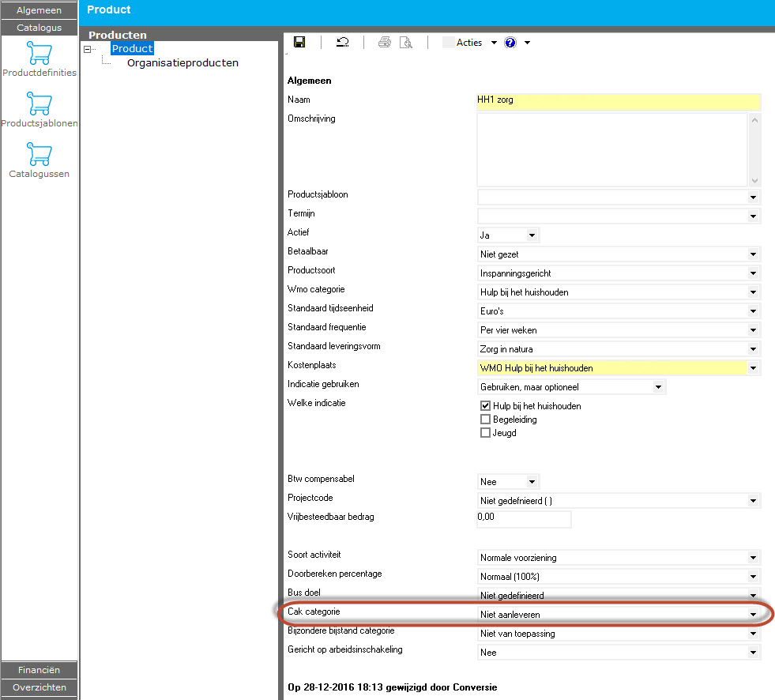The image size is (775, 700).
Task: Collapse the Product tree node
Action: pos(88,49)
